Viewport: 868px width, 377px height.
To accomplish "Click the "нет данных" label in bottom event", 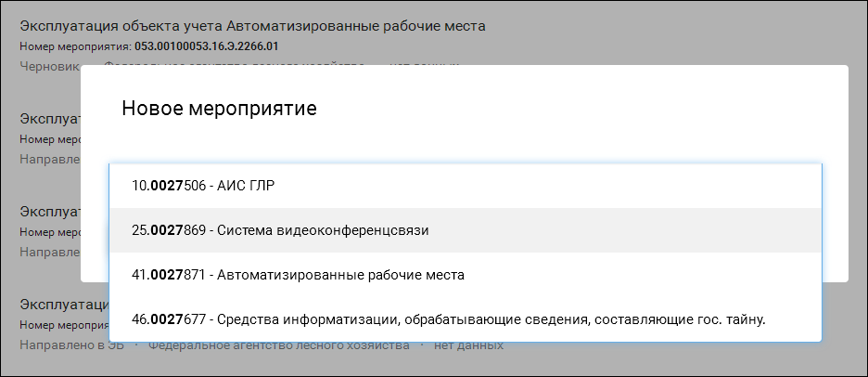I will click(468, 345).
